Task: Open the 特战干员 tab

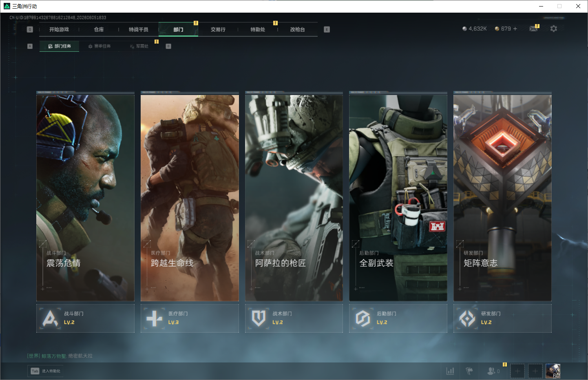Action: coord(139,29)
